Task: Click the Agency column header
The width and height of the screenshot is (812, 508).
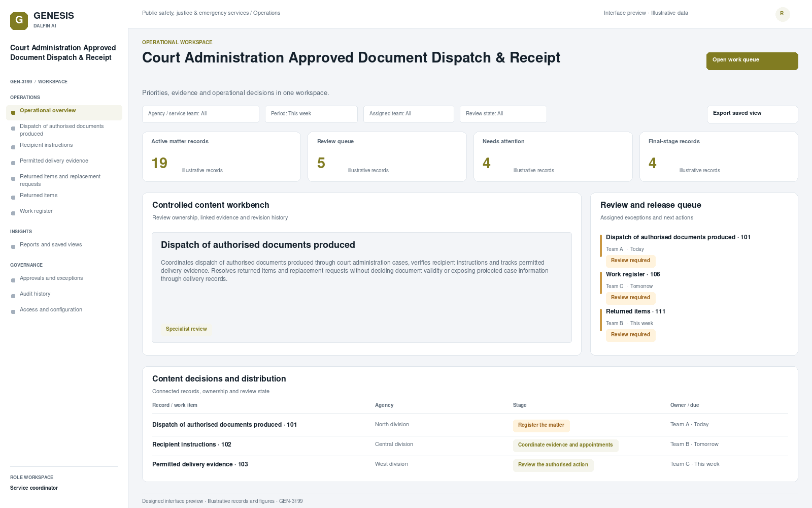Action: coord(384,405)
